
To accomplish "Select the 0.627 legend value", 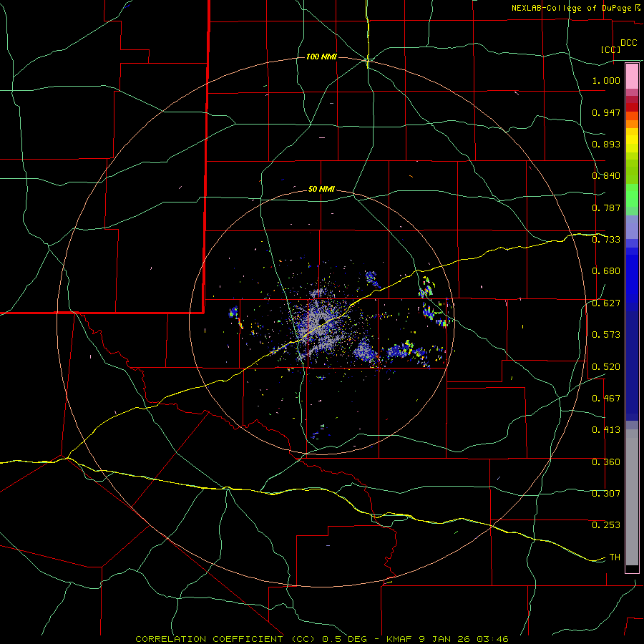I will pos(606,303).
